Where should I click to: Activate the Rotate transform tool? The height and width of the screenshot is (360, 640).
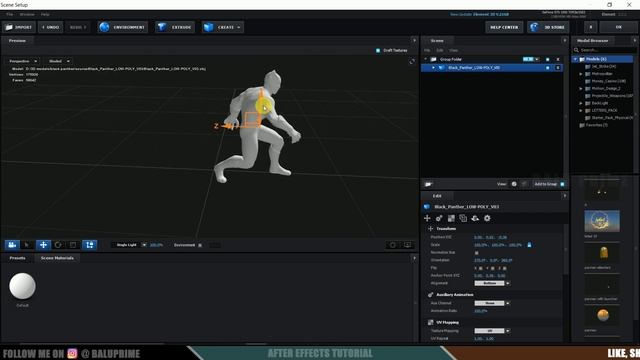58,245
